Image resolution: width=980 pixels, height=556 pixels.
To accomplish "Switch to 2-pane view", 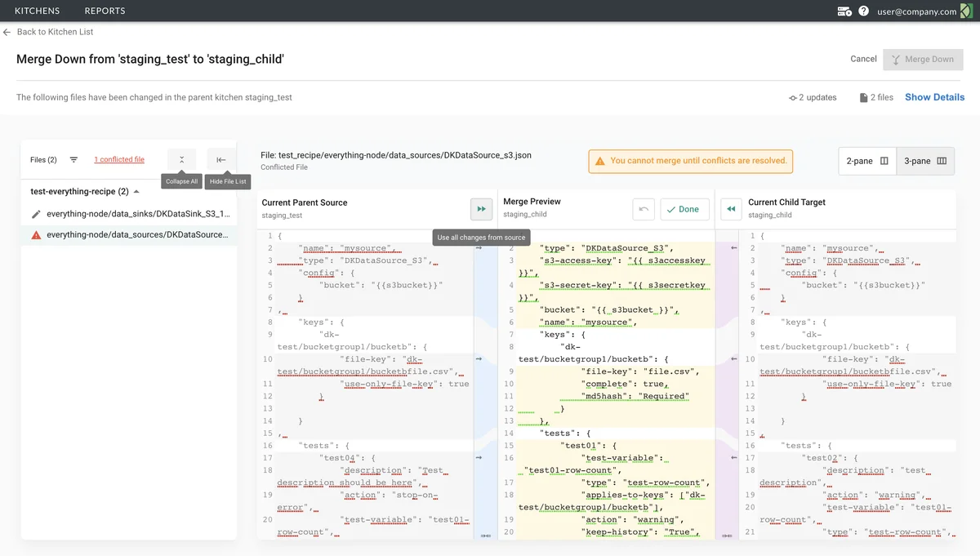I will click(x=866, y=161).
